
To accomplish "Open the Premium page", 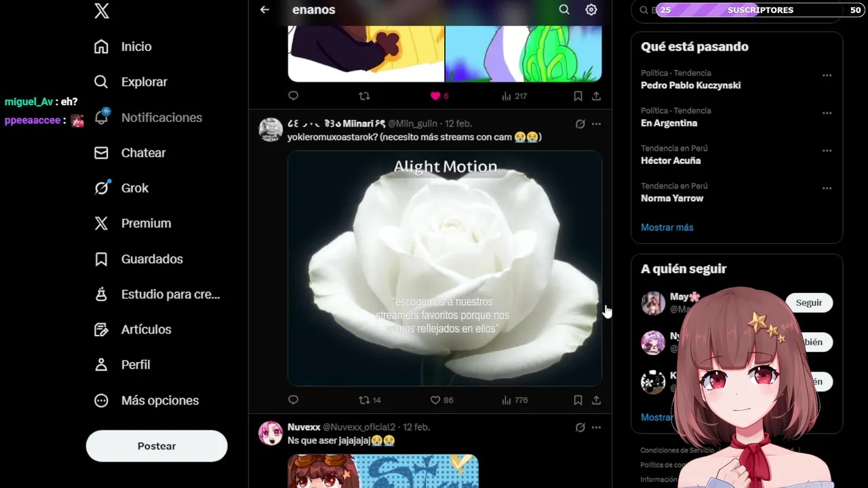I will 132,224.
